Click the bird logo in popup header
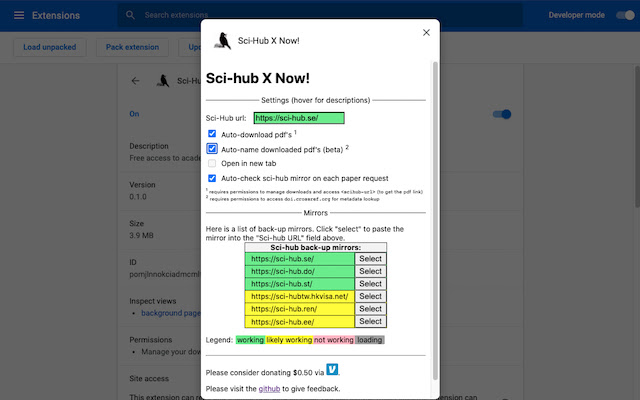The height and width of the screenshot is (400, 640). click(223, 40)
